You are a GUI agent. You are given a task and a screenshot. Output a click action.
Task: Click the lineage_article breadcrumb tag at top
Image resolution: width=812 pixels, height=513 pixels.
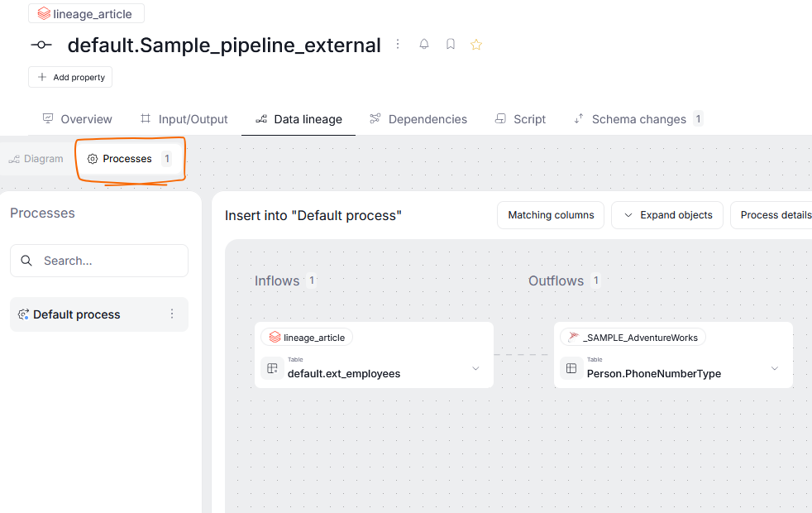(86, 13)
